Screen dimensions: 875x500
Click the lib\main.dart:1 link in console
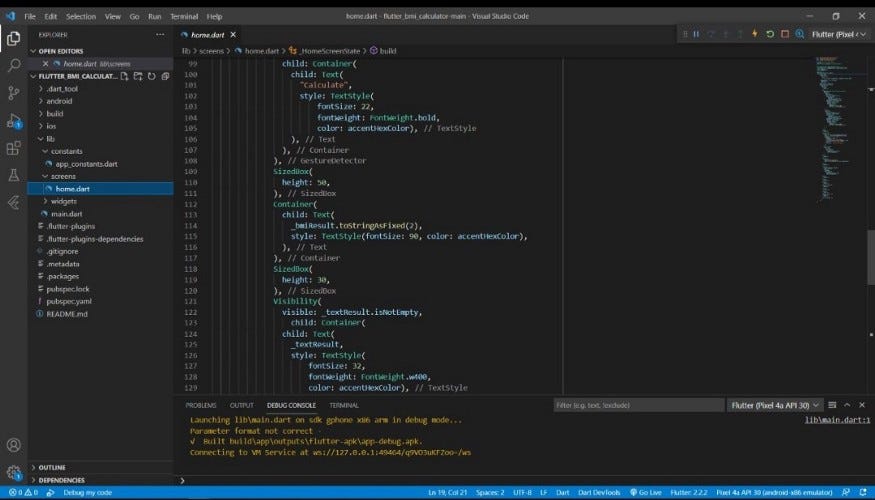(x=836, y=420)
